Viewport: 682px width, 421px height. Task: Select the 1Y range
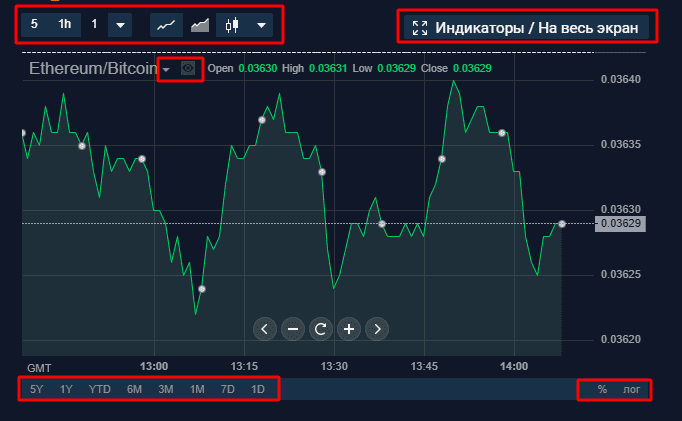coord(66,389)
